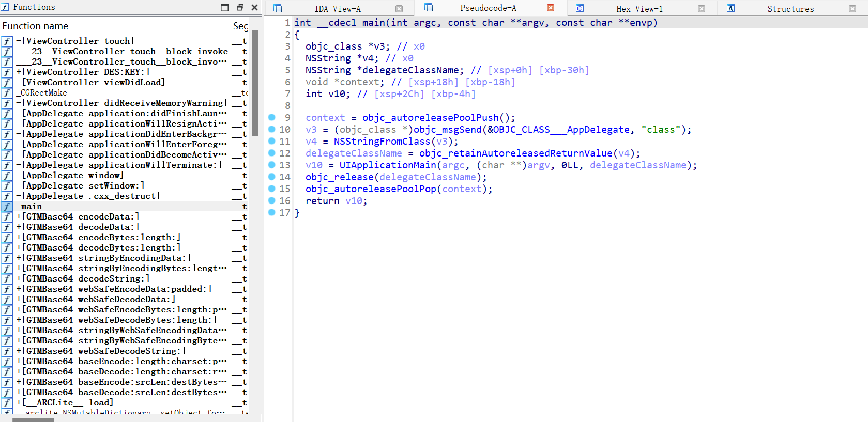This screenshot has height=422, width=868.
Task: Select +[GTMBase64 decodeString:] function
Action: (83, 278)
